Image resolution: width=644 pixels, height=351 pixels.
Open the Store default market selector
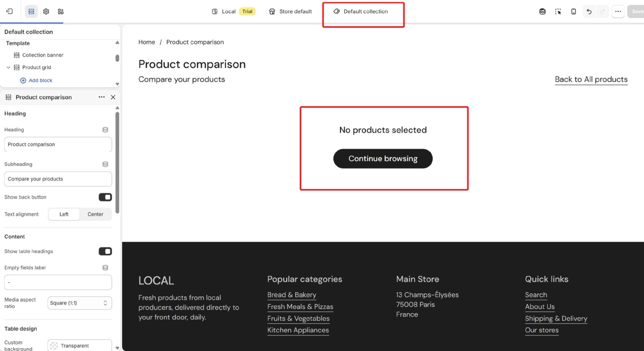pos(290,11)
